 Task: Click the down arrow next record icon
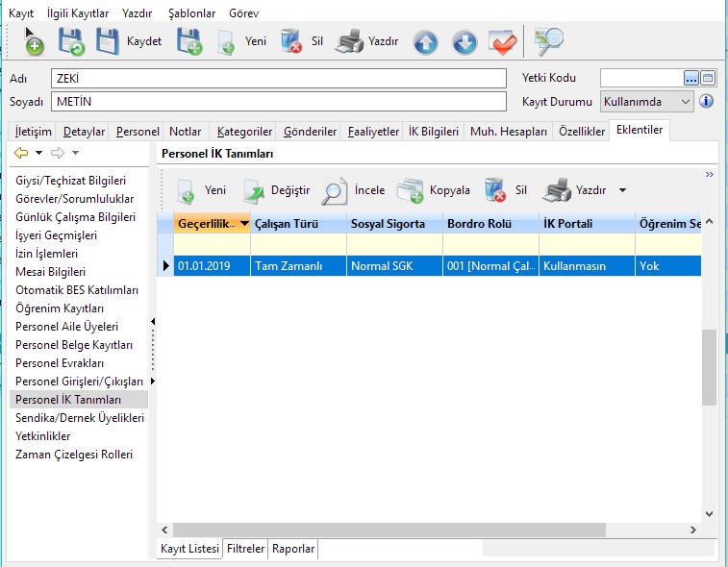[464, 42]
